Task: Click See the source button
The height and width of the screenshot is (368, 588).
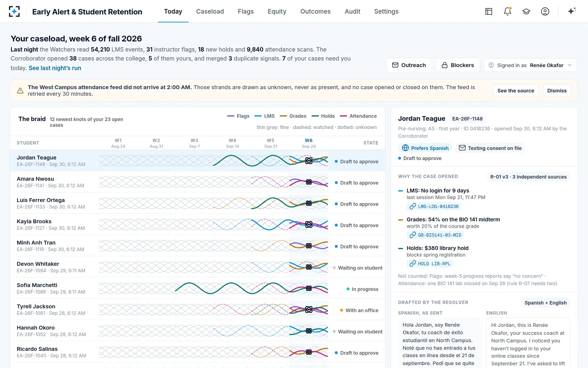Action: pyautogui.click(x=516, y=91)
